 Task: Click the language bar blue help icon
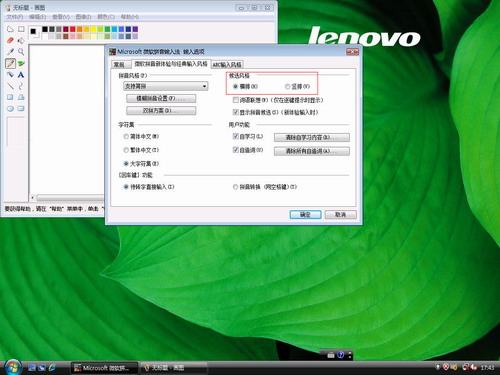(x=340, y=355)
